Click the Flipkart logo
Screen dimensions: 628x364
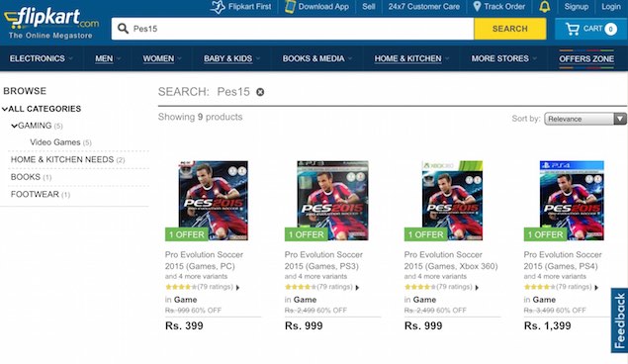click(51, 23)
